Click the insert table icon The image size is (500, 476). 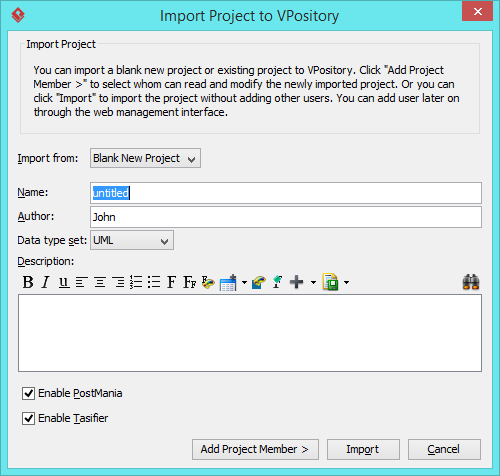[228, 283]
